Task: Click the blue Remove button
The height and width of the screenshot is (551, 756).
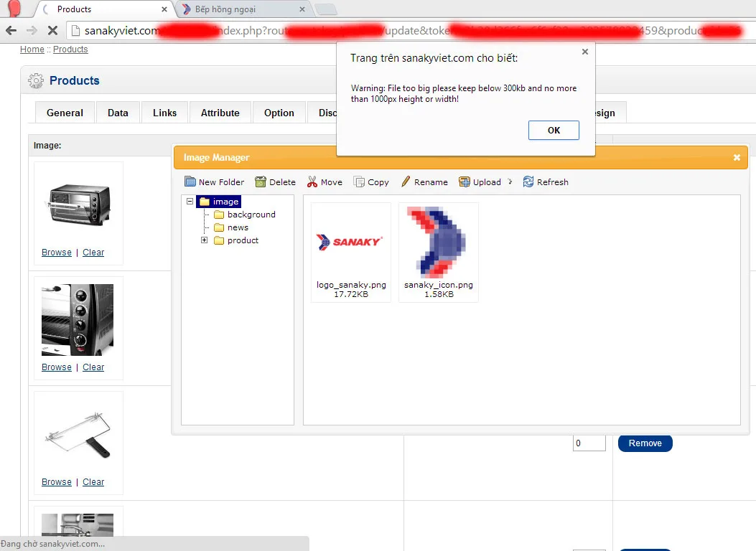Action: click(x=644, y=443)
